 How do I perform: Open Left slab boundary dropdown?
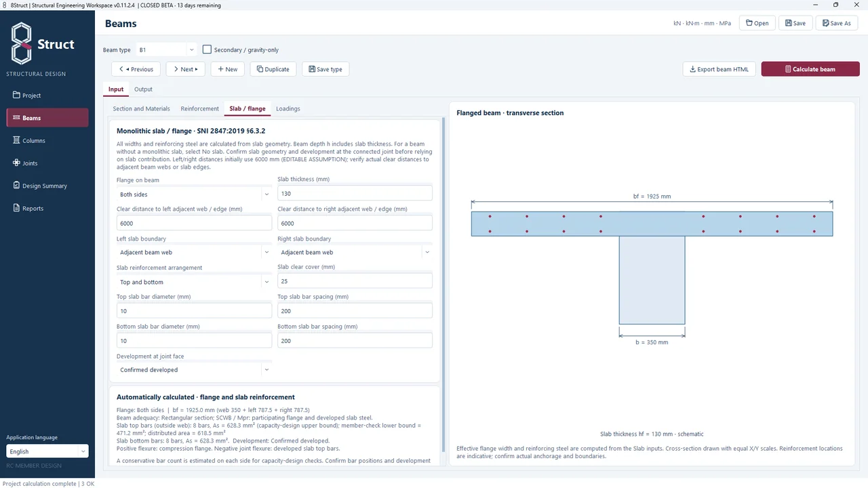point(194,252)
